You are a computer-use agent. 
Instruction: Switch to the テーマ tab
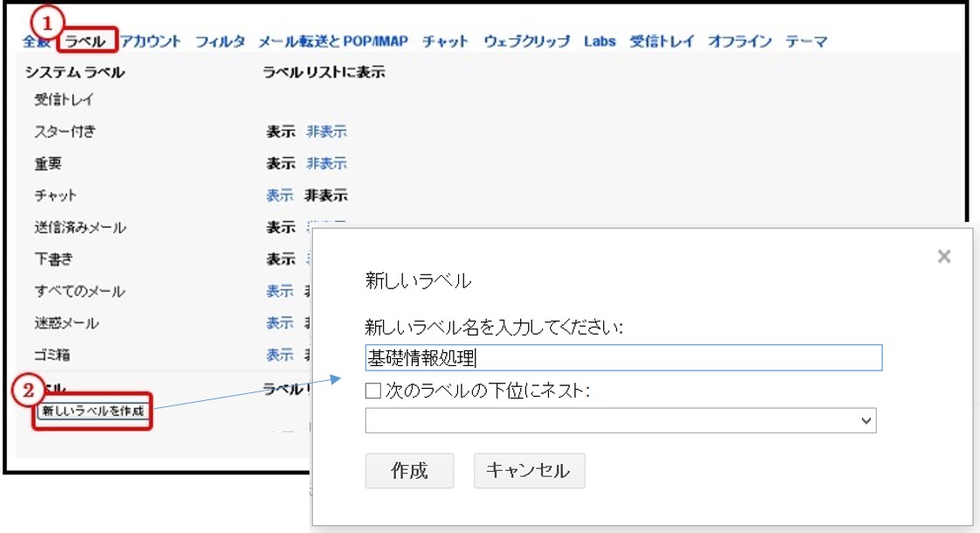(806, 41)
